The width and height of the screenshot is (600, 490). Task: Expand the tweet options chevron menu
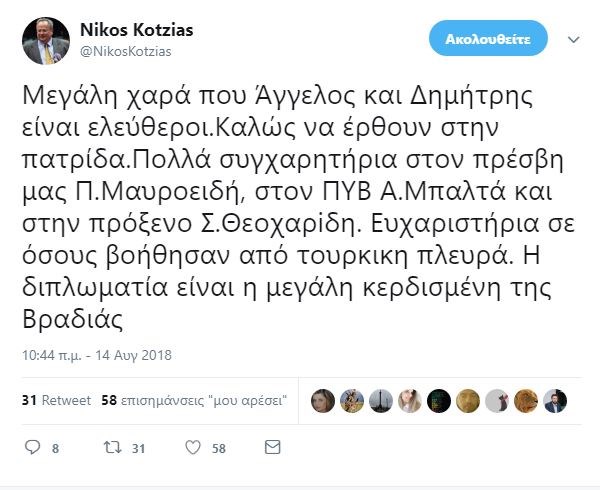coord(573,39)
